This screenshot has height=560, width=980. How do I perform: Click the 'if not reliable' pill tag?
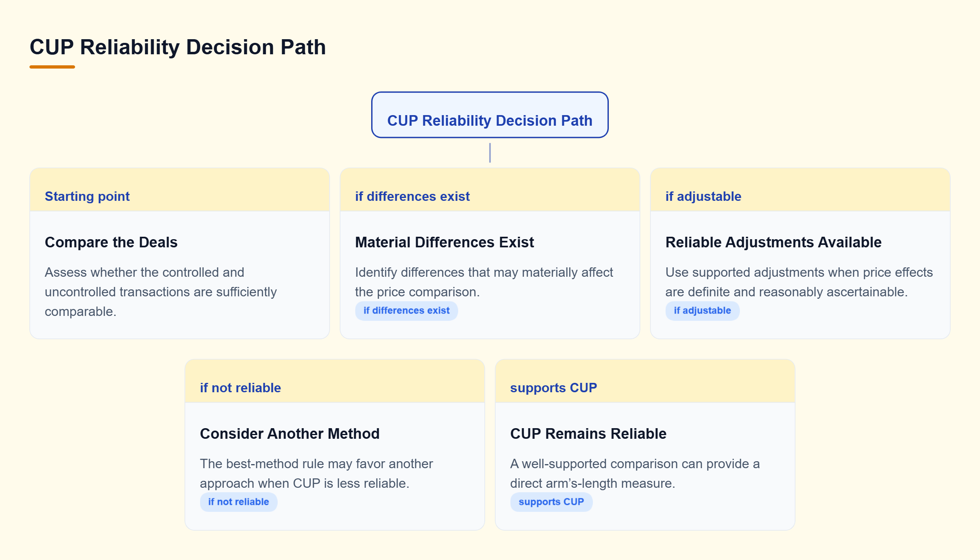coord(238,502)
